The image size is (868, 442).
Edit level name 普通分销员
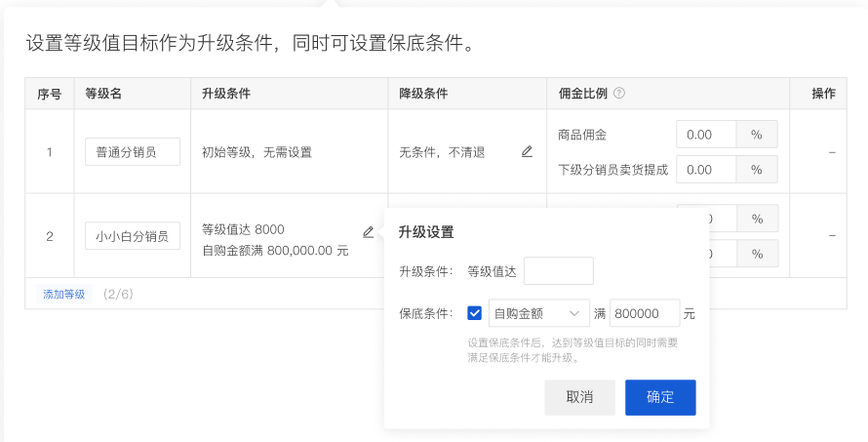point(133,152)
